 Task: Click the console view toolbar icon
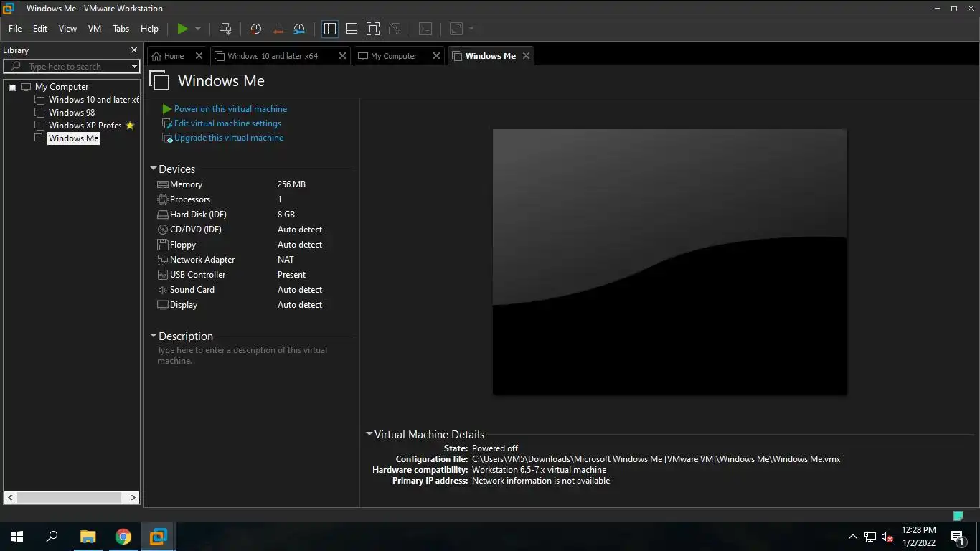[x=425, y=29]
